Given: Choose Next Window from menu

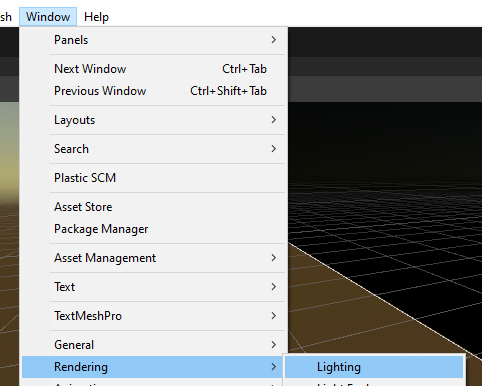Looking at the screenshot, I should [154, 69].
